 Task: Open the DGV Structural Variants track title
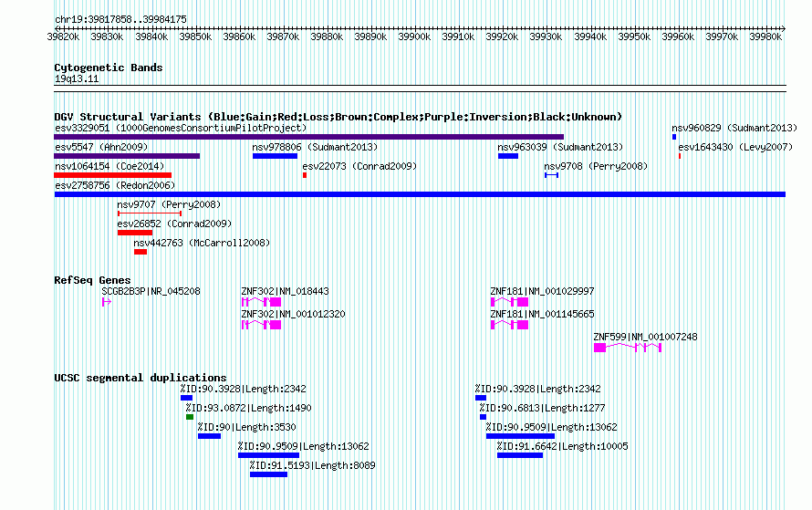coord(338,117)
